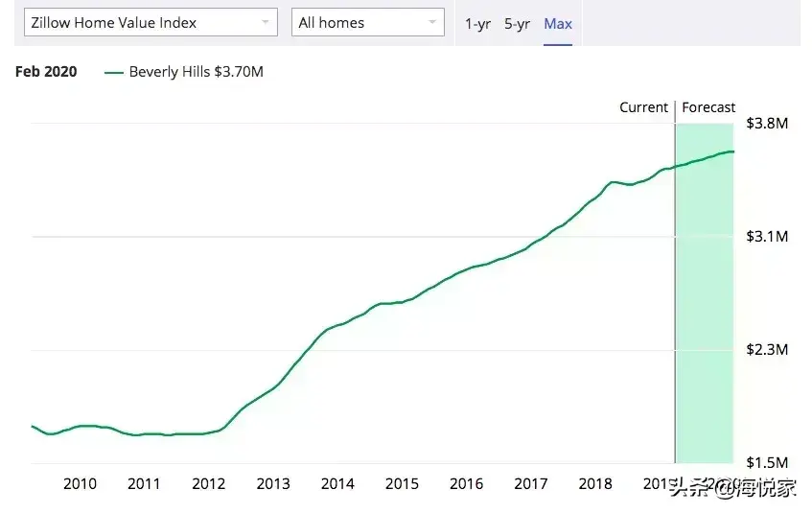Screen dimensions: 812x513
Task: Click the 2012 label on the x-axis
Action: 208,484
